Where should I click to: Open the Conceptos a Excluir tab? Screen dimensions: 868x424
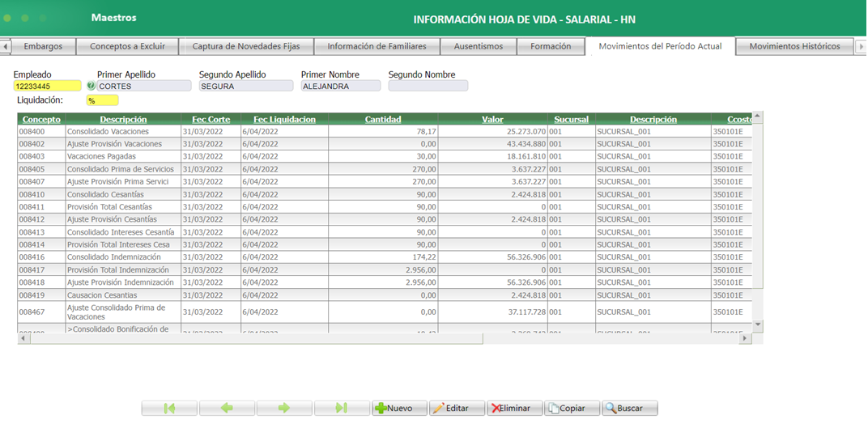point(127,46)
